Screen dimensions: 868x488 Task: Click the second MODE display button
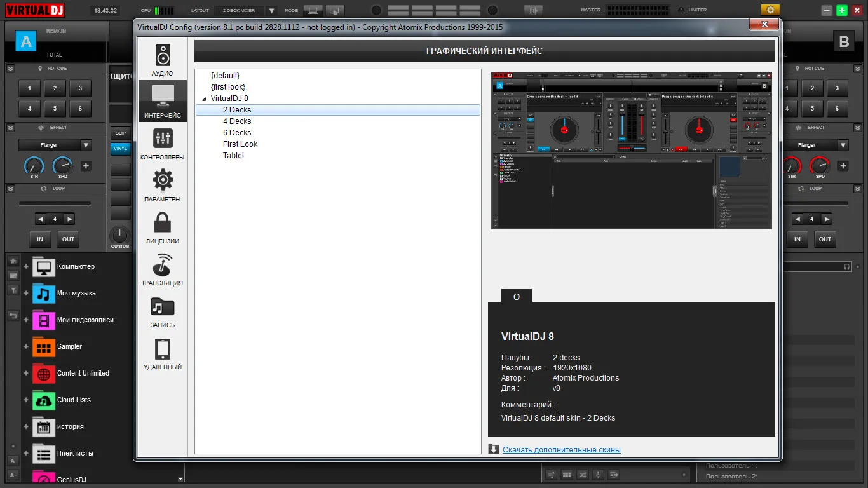coord(334,10)
